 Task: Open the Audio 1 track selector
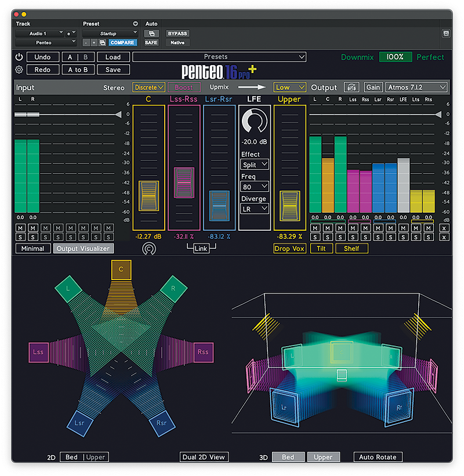(x=40, y=34)
